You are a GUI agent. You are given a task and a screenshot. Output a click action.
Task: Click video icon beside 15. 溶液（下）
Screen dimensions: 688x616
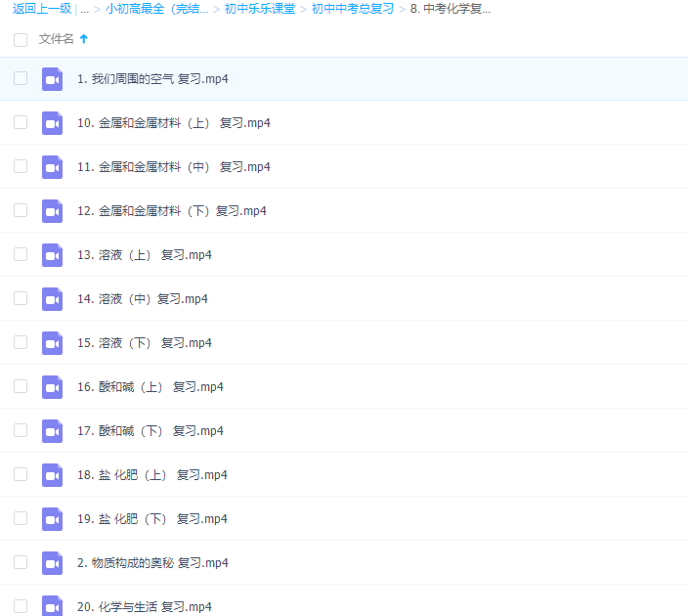coord(52,343)
